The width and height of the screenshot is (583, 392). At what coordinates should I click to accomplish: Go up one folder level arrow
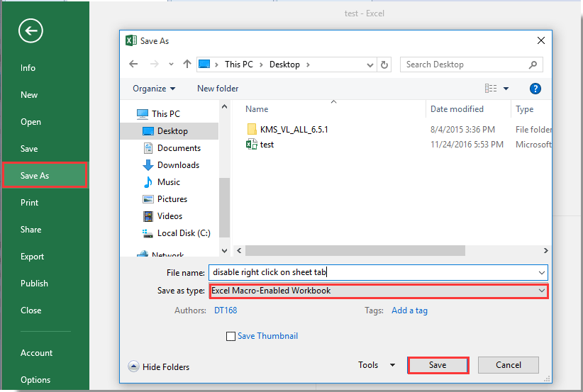pos(187,65)
